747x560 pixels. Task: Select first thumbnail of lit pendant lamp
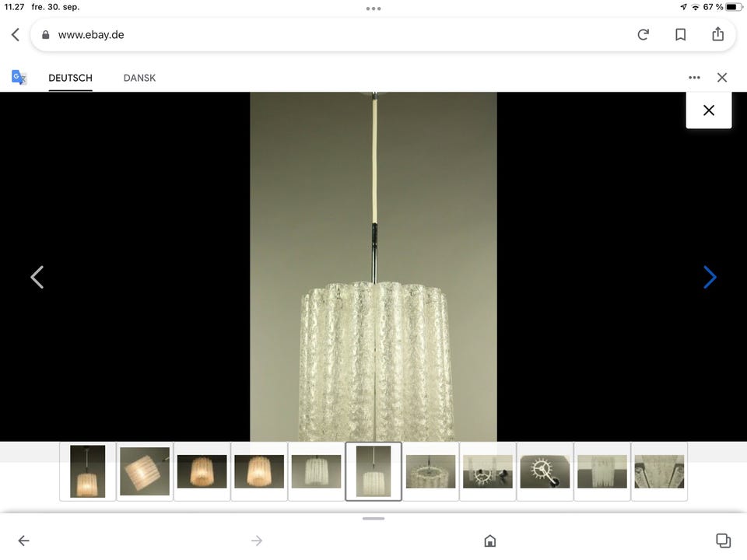click(x=88, y=471)
